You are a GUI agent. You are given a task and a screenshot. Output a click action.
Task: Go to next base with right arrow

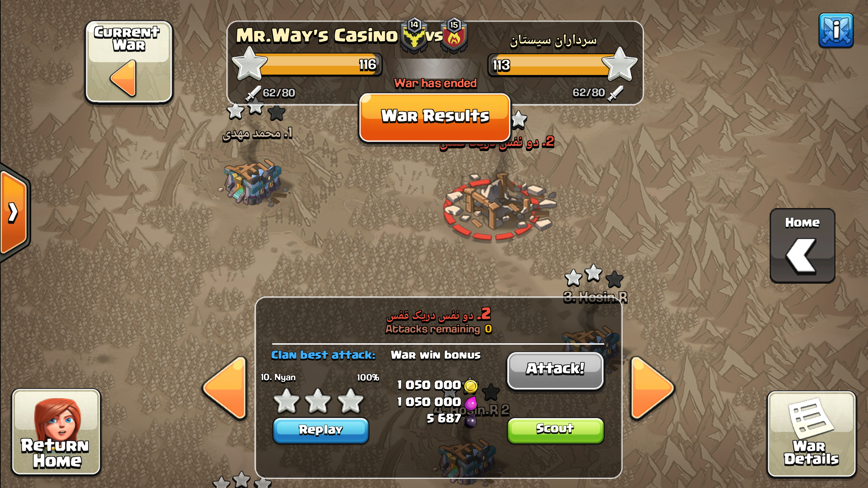click(652, 388)
